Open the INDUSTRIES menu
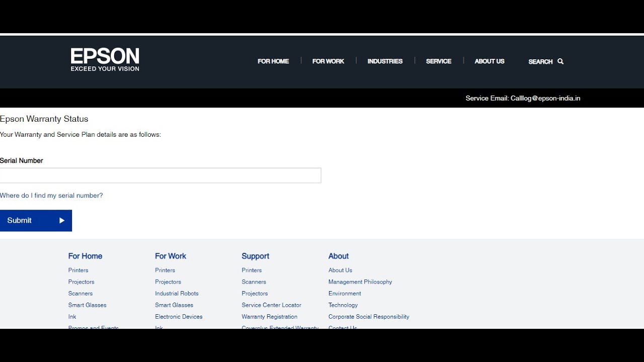The width and height of the screenshot is (644, 362). click(385, 61)
